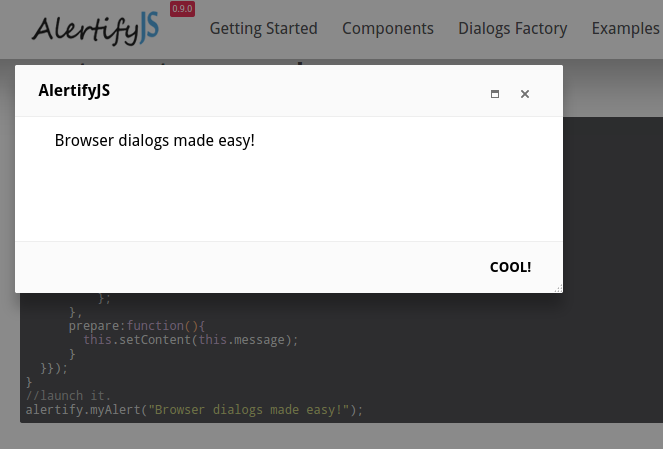The height and width of the screenshot is (449, 663).
Task: Click the AlertifyJS handwritten logo
Action: [x=96, y=29]
